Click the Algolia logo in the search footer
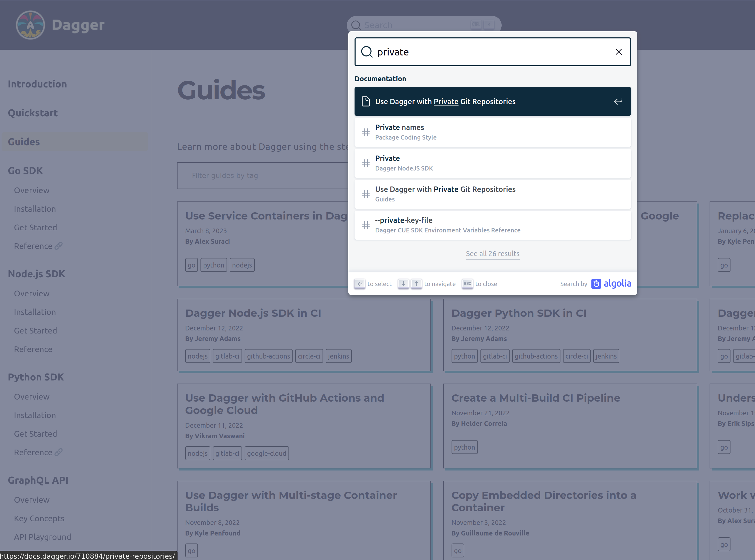 click(611, 283)
